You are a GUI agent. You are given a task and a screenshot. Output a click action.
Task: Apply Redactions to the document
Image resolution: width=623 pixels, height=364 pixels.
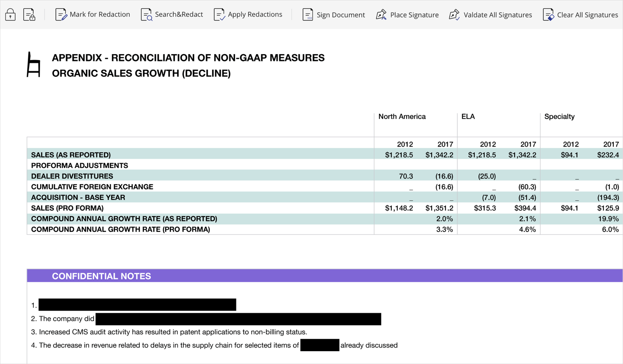[248, 15]
